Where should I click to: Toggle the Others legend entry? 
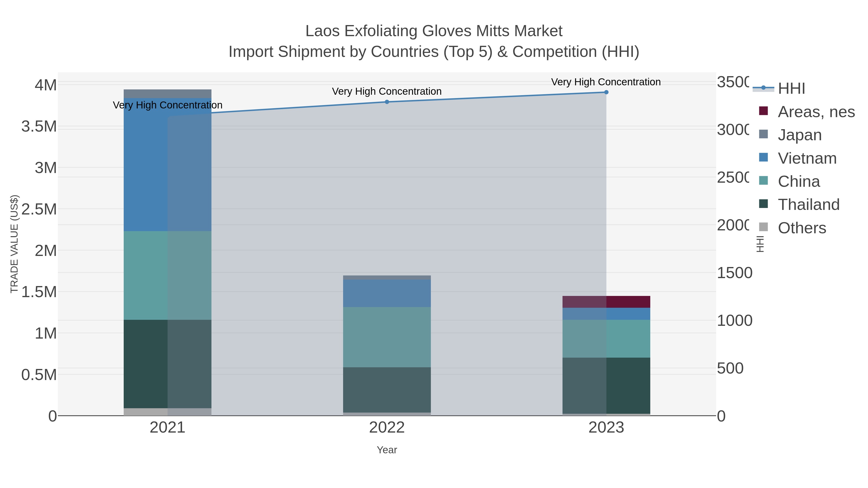[792, 228]
